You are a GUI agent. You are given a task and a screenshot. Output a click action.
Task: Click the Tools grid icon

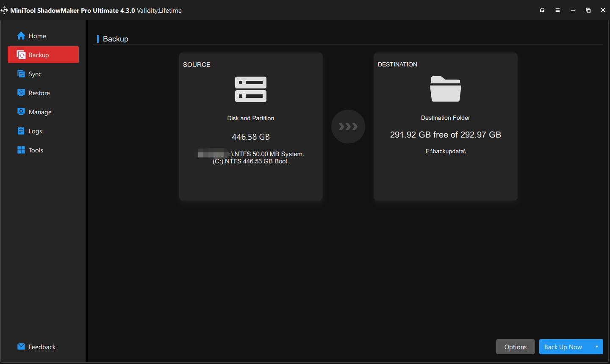point(21,150)
